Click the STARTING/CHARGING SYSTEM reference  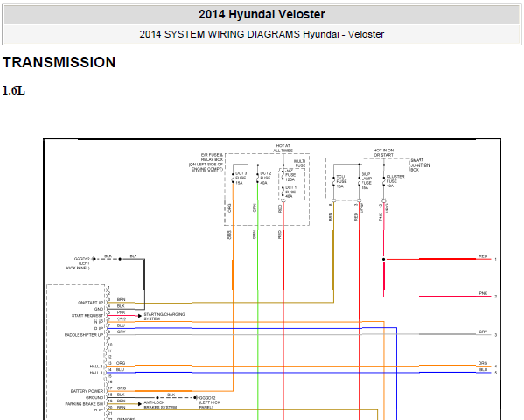tap(164, 317)
